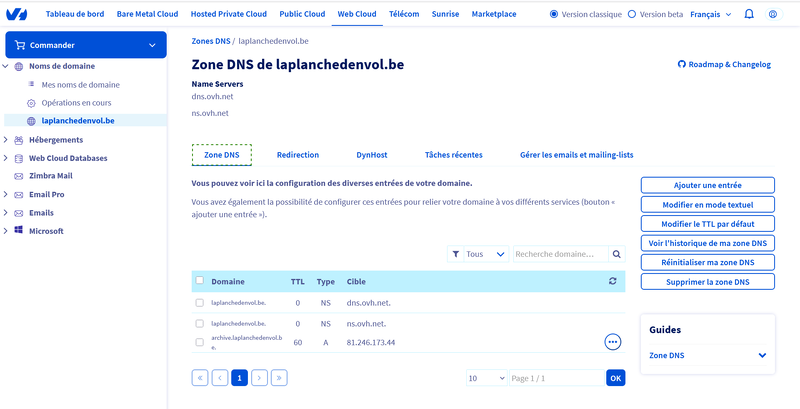Check the box for the ns.ovh.net. NS row

point(200,323)
